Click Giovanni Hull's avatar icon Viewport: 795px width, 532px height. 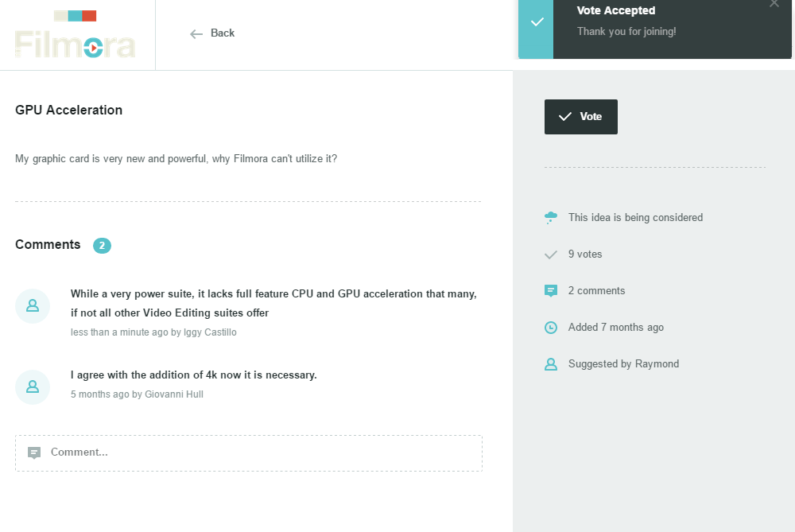pos(33,387)
